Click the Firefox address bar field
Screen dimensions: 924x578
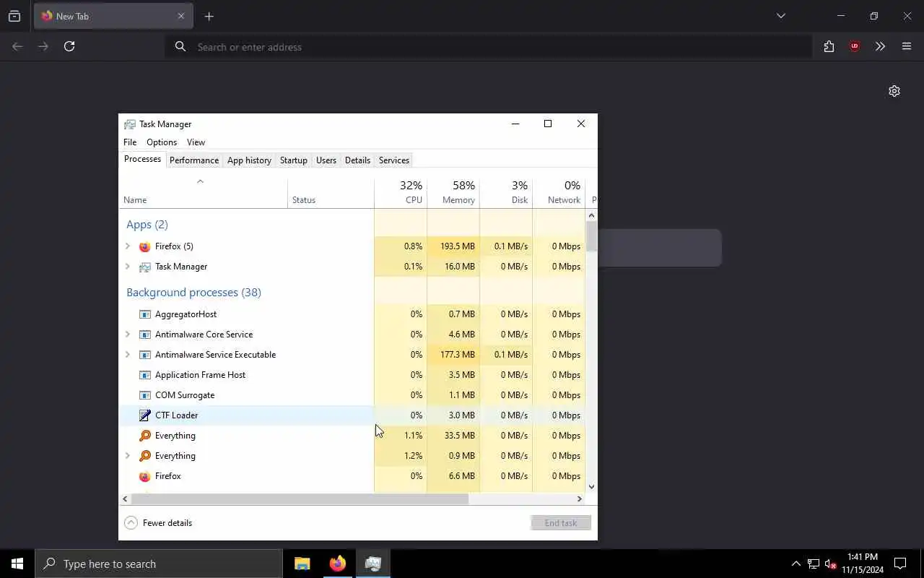pyautogui.click(x=489, y=47)
